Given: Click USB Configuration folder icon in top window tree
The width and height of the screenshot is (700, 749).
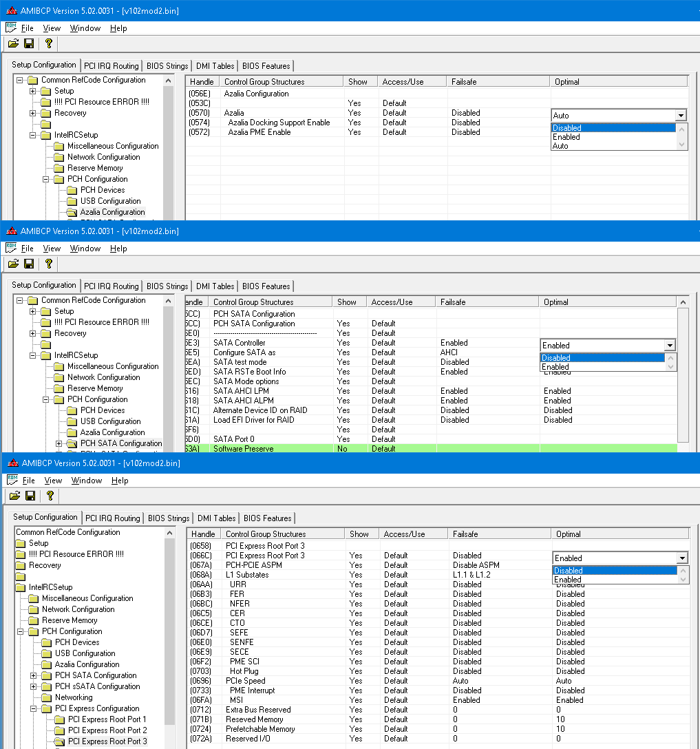Looking at the screenshot, I should pos(72,201).
